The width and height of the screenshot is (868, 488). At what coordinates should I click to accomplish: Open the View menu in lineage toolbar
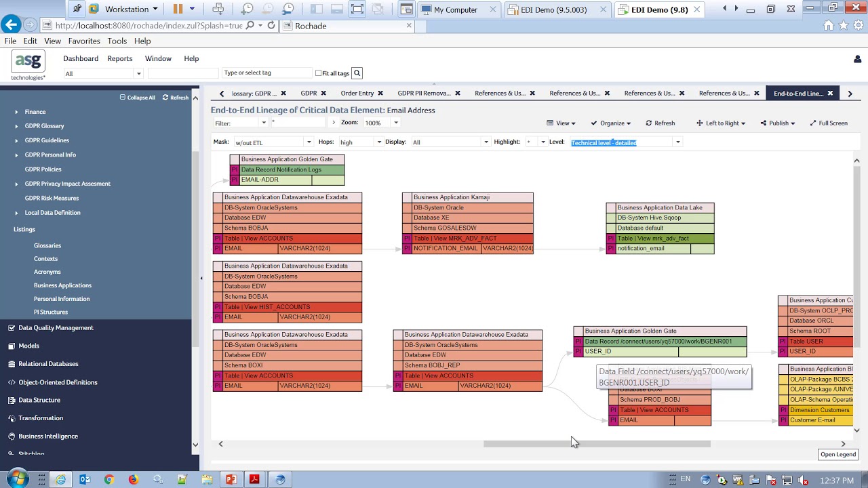pyautogui.click(x=561, y=123)
